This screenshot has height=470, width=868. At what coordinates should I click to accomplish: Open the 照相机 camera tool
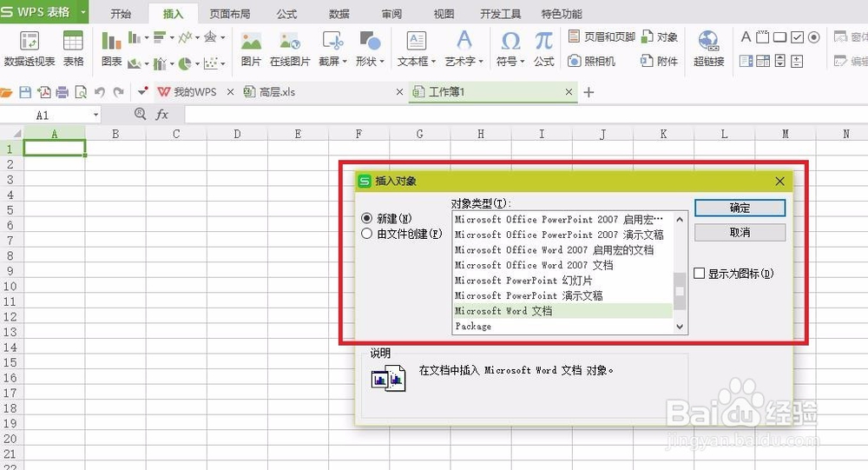coord(592,61)
